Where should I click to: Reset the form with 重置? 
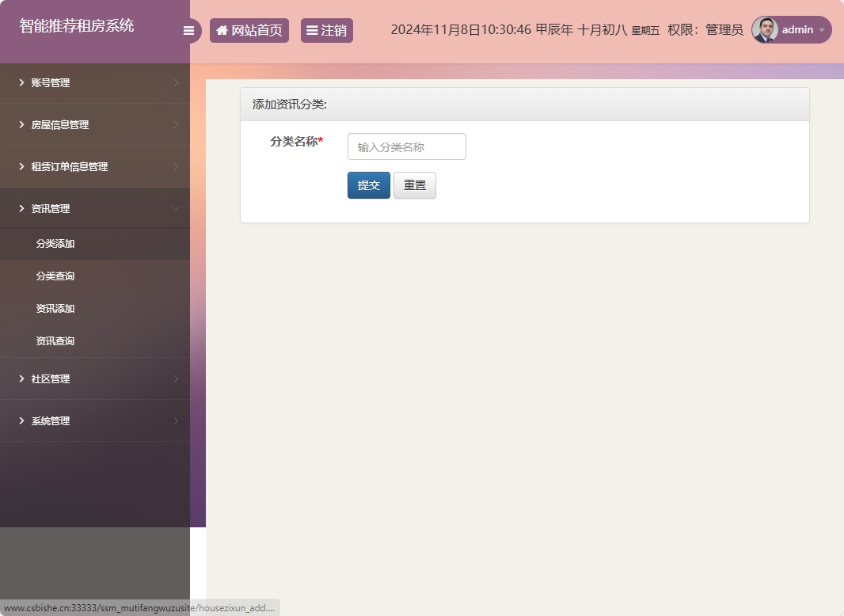[415, 185]
